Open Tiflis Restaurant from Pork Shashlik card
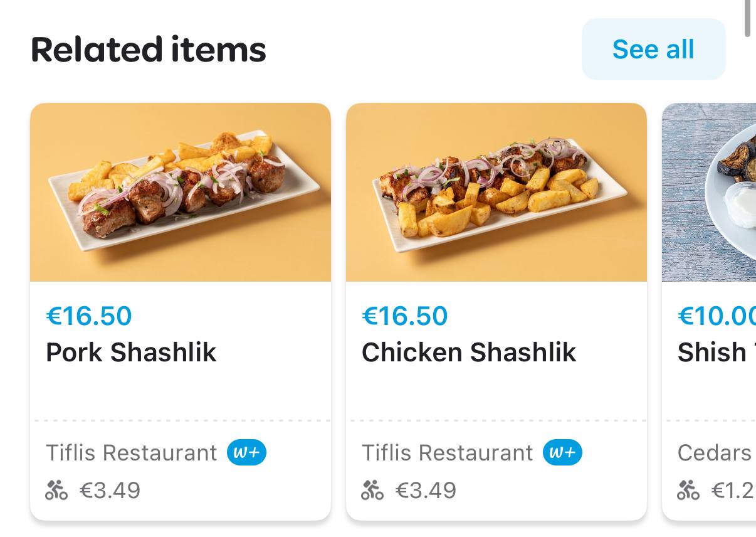Viewport: 756px width, 537px height. (x=132, y=452)
